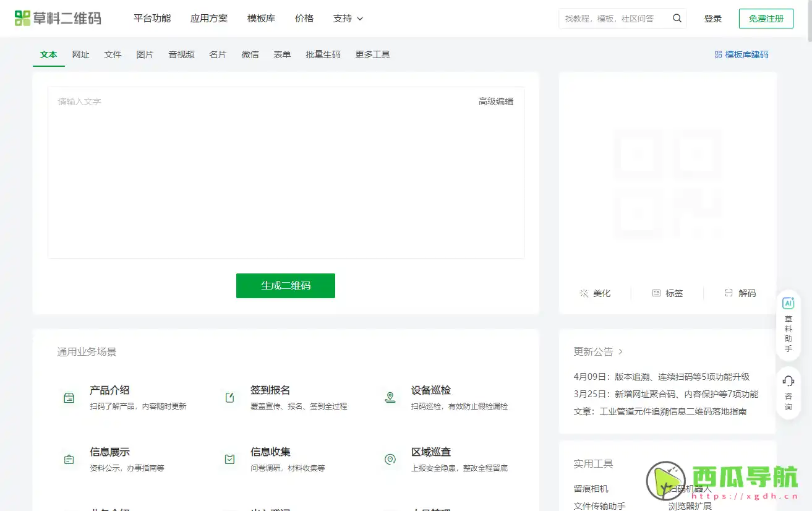Viewport: 812px width, 511px height.
Task: Open the 高级编辑 advanced editor
Action: coord(495,101)
